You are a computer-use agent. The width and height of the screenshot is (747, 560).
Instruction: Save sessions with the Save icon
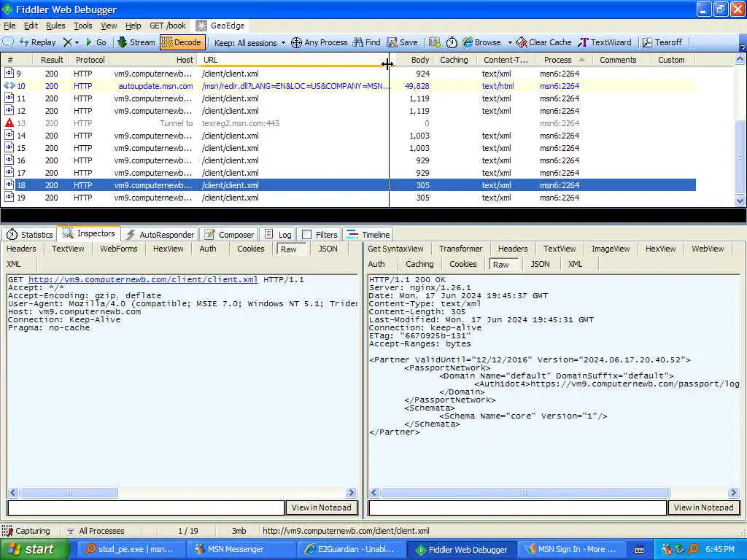point(403,42)
